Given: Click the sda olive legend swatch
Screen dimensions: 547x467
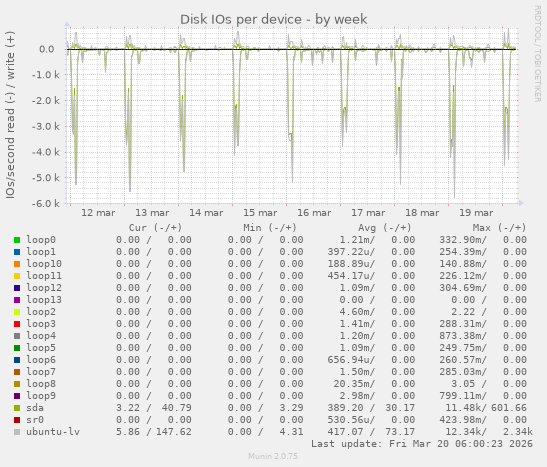Looking at the screenshot, I should (x=17, y=408).
